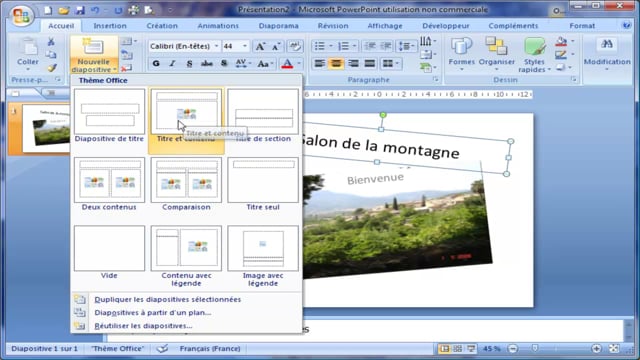Viewport: 640px width, 360px height.
Task: Cut the selection with the scissors icon
Action: coord(51,41)
